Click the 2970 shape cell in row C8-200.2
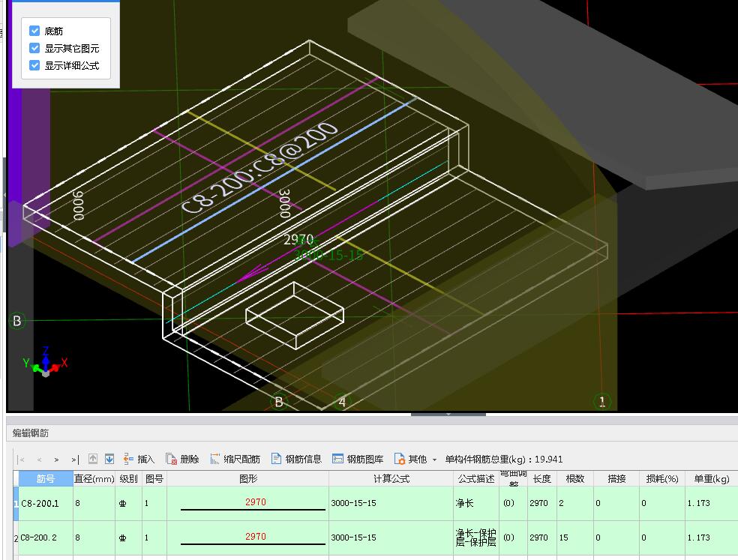Image resolution: width=738 pixels, height=560 pixels. pos(248,538)
